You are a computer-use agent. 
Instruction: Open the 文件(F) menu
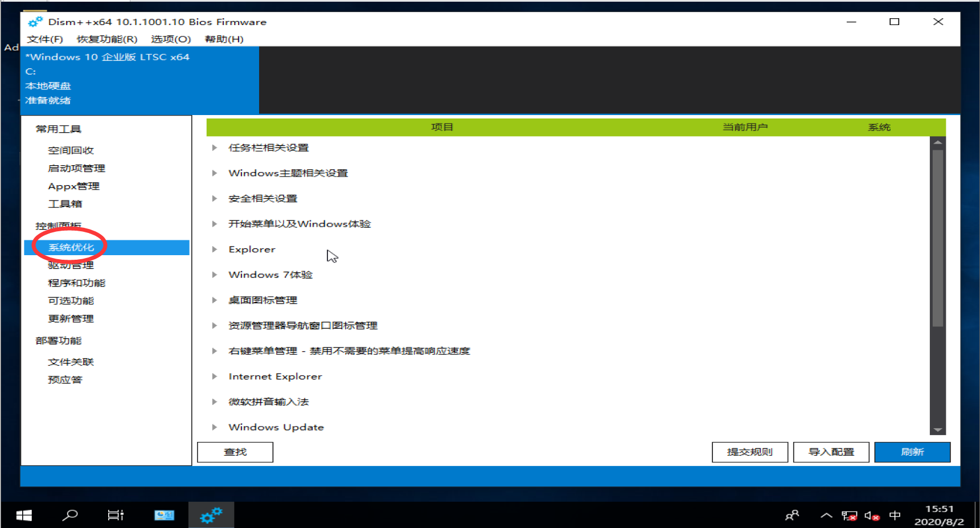(x=45, y=39)
